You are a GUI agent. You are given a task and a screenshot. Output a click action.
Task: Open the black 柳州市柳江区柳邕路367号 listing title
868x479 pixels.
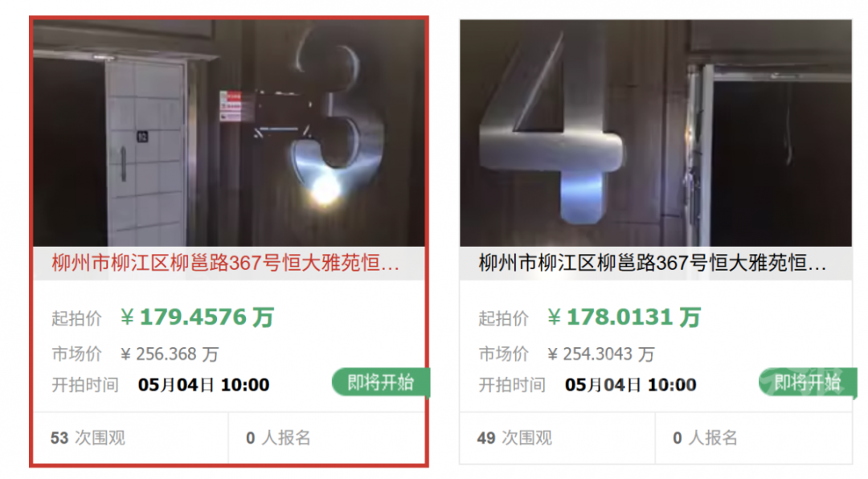652,263
